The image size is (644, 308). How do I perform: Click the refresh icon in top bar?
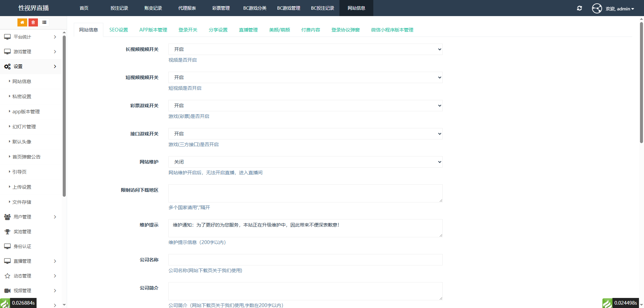[x=579, y=8]
